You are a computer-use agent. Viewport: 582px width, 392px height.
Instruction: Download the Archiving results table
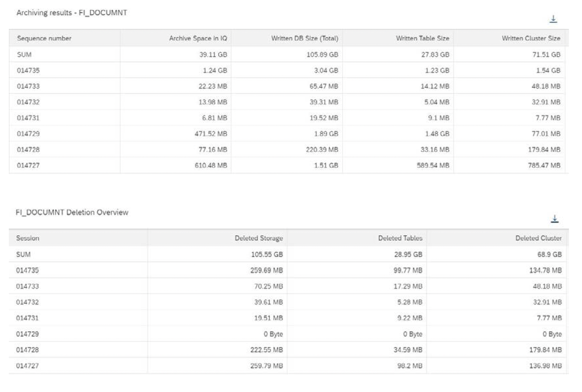553,19
